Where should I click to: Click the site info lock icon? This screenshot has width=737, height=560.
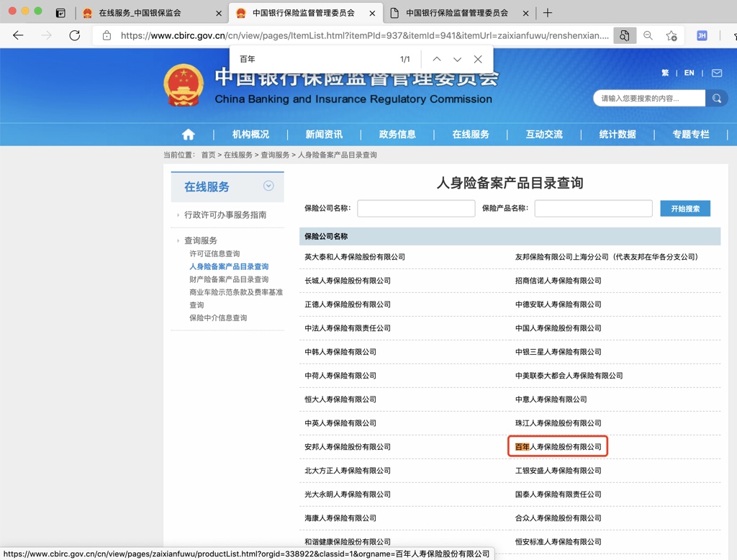click(x=107, y=35)
